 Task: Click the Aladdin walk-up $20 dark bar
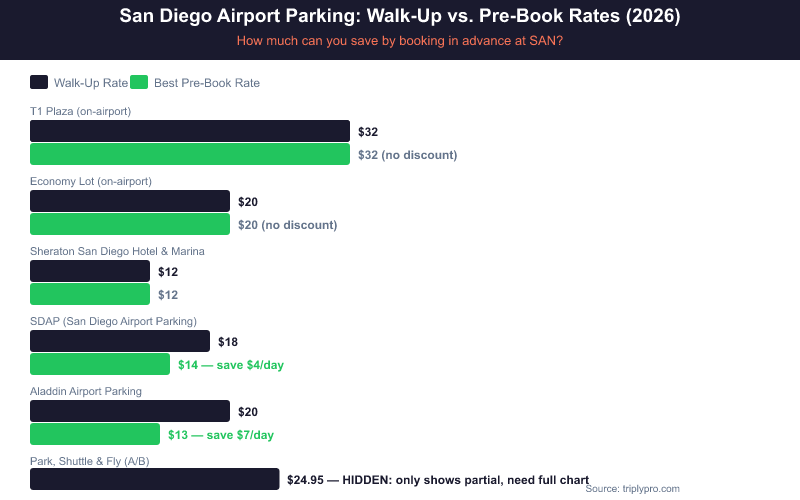pos(130,411)
